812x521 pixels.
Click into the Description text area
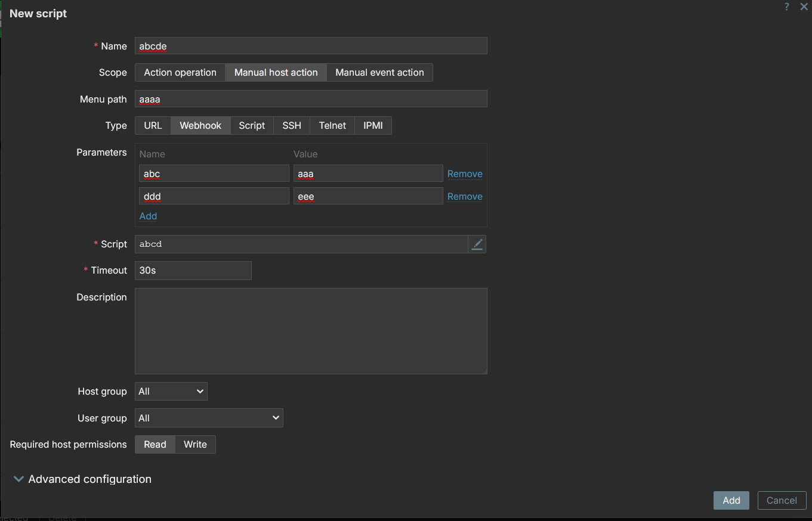311,331
